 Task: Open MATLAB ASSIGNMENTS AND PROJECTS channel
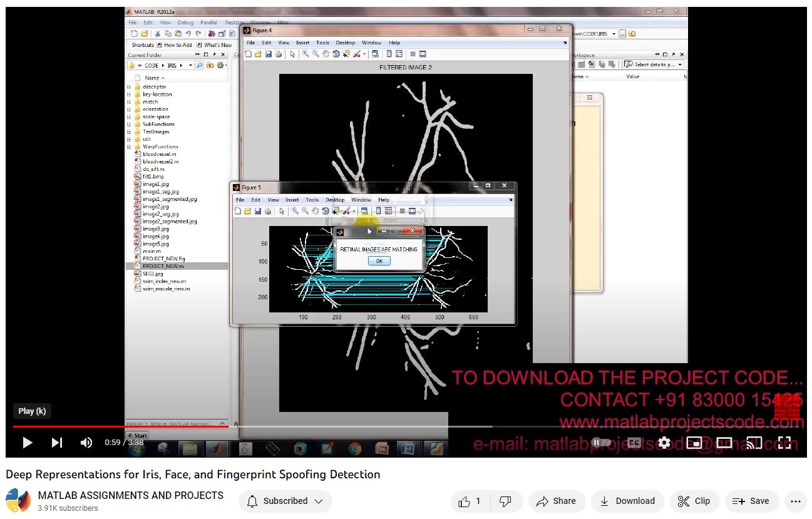[130, 495]
